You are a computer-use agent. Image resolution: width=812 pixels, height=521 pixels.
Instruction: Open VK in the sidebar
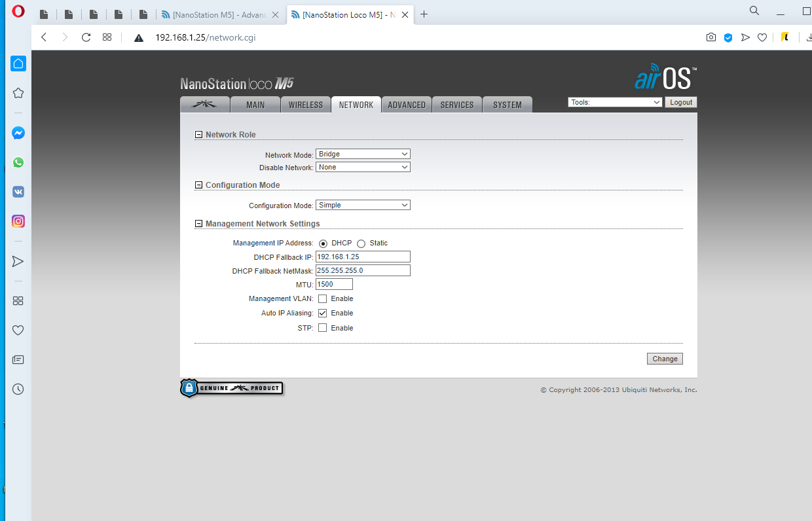coord(18,192)
